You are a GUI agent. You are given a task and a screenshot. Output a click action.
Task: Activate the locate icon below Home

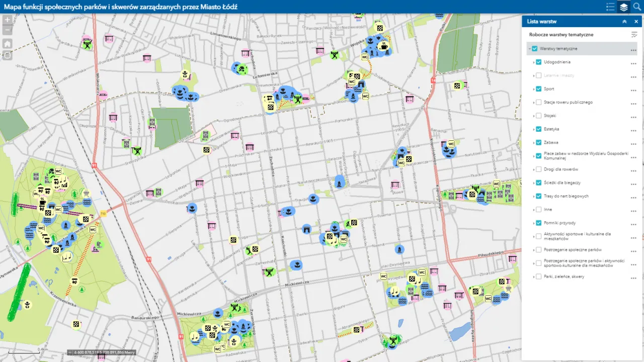7,56
